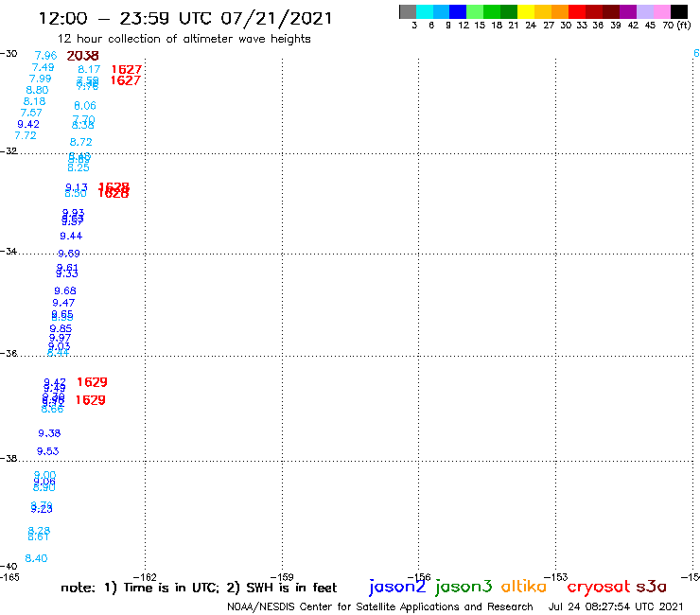The height and width of the screenshot is (615, 700).
Task: Click the s3a legend label
Action: (651, 587)
